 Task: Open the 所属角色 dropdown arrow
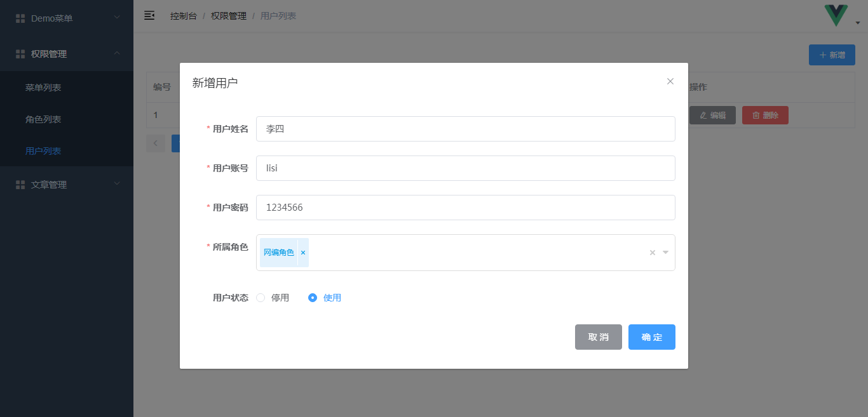(665, 253)
